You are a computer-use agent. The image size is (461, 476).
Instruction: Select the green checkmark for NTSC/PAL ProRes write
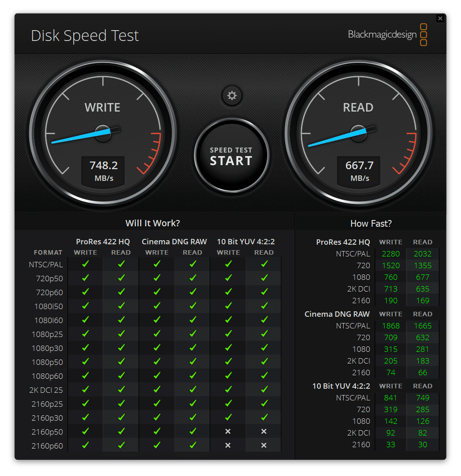pyautogui.click(x=85, y=265)
